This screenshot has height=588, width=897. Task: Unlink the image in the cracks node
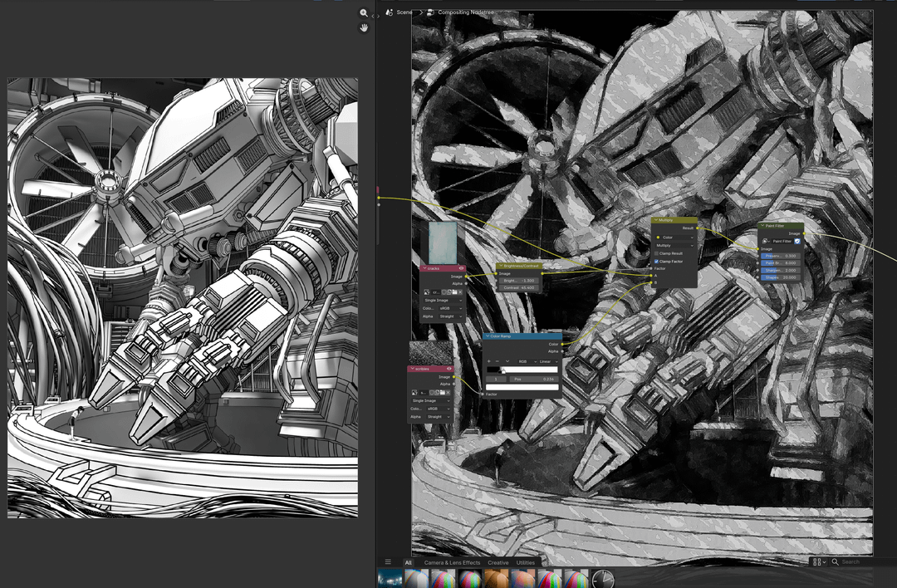coord(459,292)
